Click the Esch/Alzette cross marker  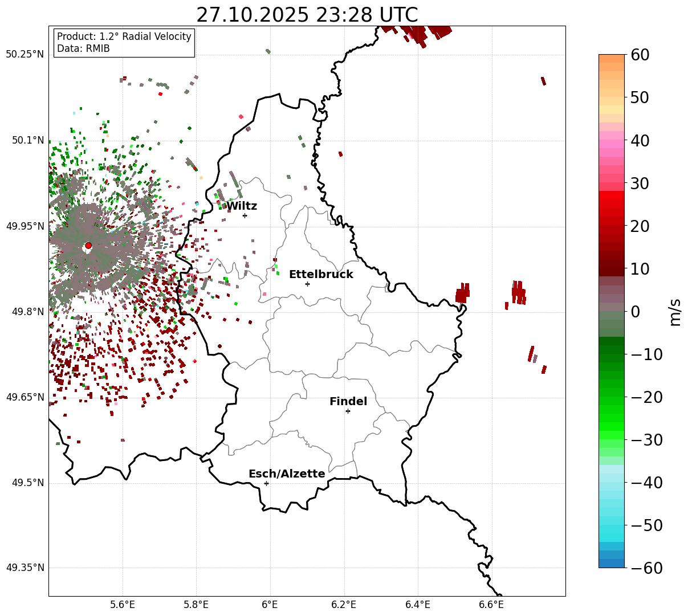click(x=266, y=483)
